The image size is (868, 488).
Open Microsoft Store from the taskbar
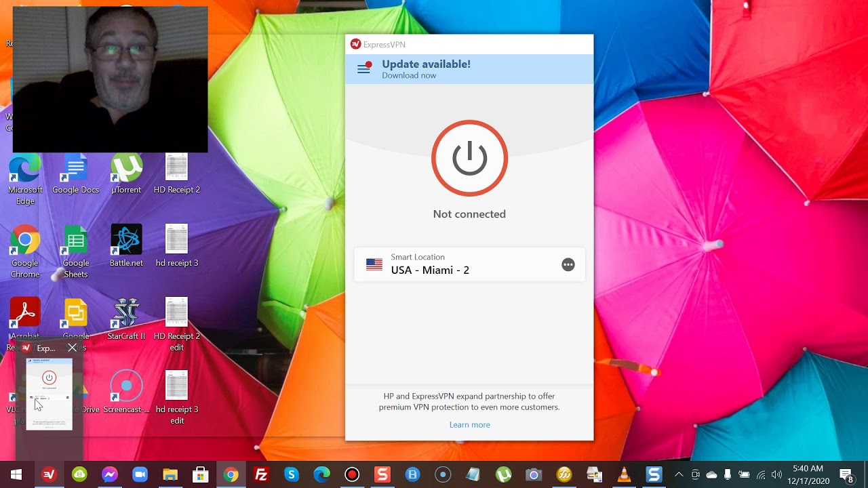201,474
